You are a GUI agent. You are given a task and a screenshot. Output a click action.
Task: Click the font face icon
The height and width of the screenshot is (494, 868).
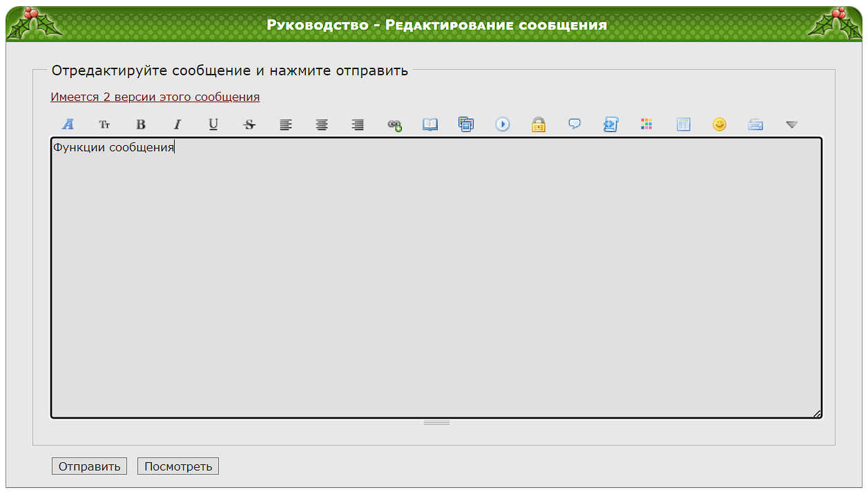[68, 124]
